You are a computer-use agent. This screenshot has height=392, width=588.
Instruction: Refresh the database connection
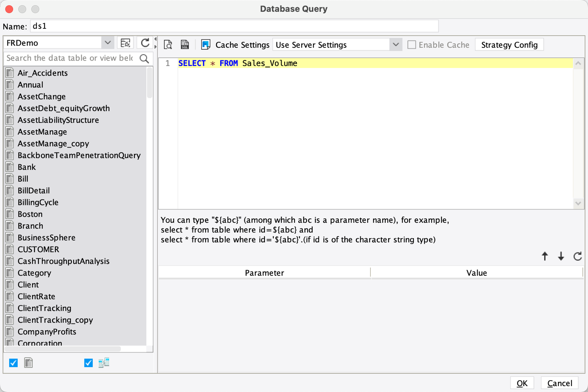(144, 43)
